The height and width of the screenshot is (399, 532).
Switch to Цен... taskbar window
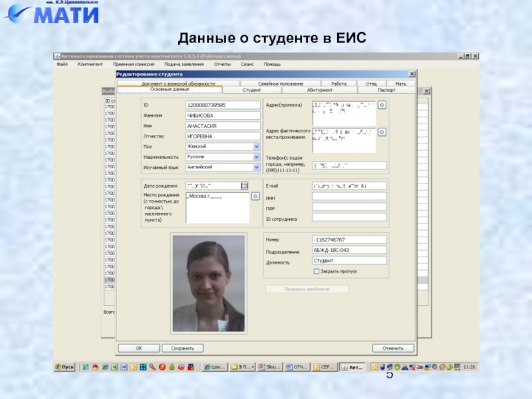point(214,367)
